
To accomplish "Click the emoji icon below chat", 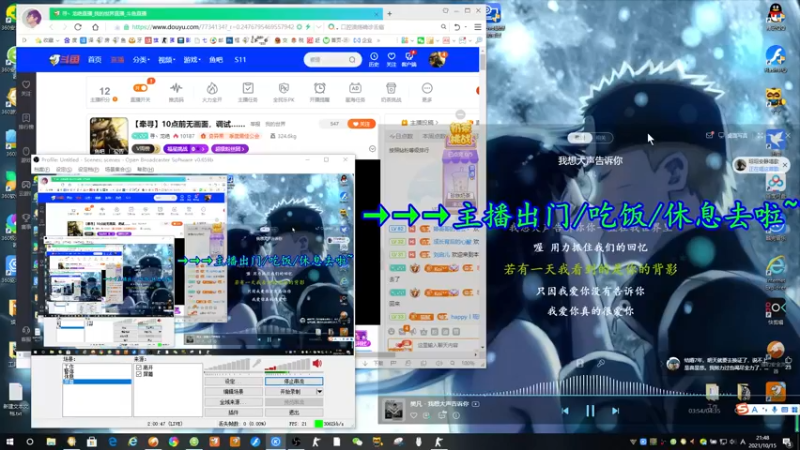I will [391, 332].
